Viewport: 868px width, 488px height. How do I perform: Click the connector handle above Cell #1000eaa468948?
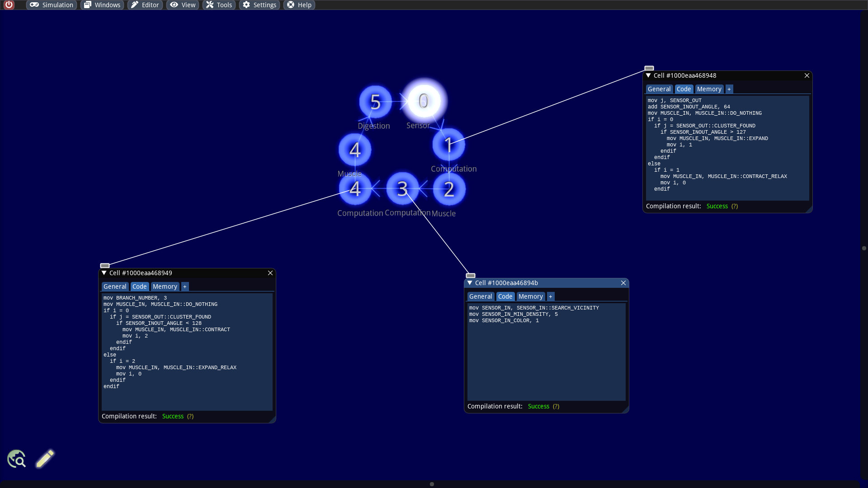[649, 68]
